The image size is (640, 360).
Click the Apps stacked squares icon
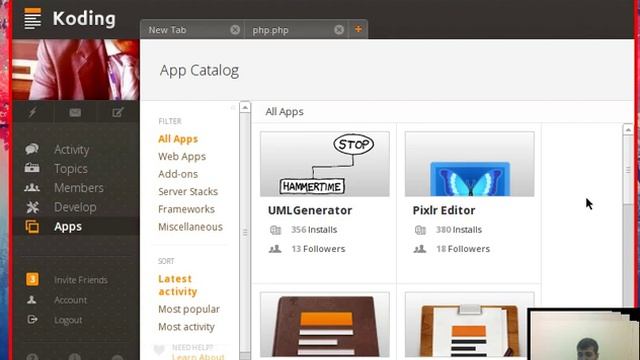32,226
